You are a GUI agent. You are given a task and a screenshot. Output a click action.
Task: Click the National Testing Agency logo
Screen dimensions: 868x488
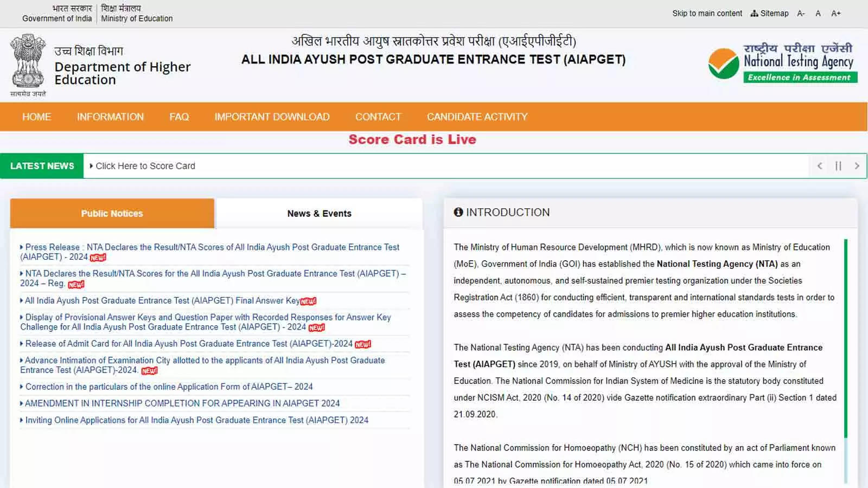[x=783, y=62]
